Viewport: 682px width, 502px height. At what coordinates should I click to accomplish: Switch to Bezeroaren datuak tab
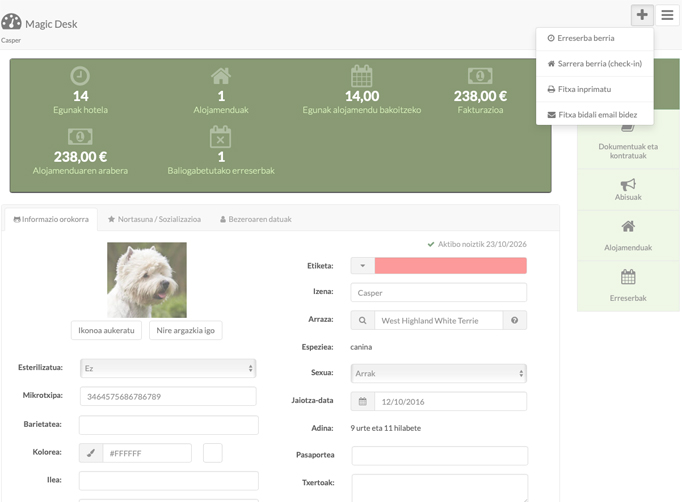pyautogui.click(x=256, y=219)
